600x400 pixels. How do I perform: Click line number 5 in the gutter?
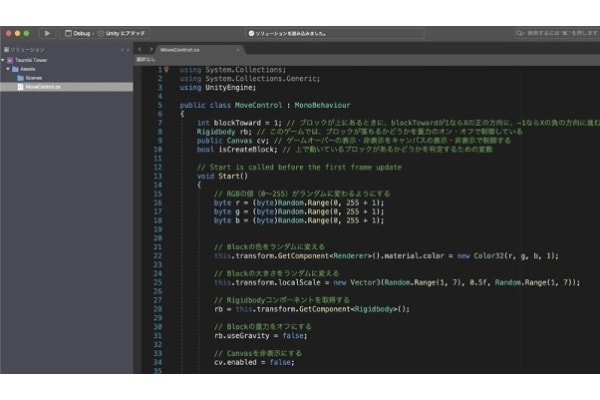pyautogui.click(x=160, y=105)
